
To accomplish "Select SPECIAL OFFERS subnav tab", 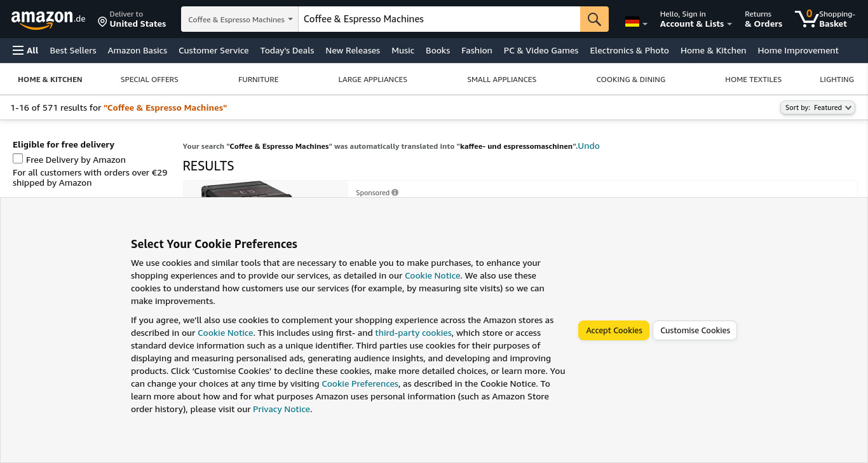I will pos(149,79).
